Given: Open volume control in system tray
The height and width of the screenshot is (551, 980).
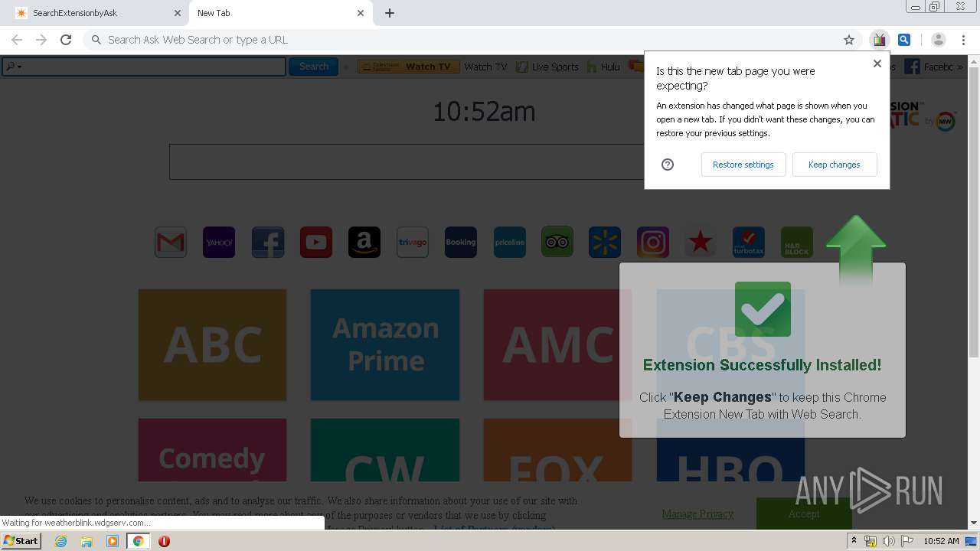Looking at the screenshot, I should pos(889,541).
